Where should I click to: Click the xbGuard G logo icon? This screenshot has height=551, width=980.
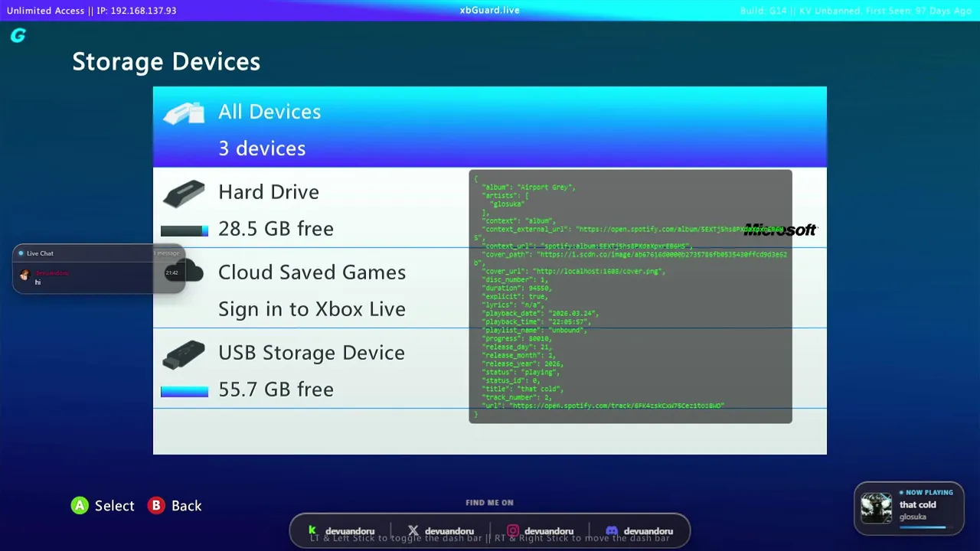(x=18, y=35)
